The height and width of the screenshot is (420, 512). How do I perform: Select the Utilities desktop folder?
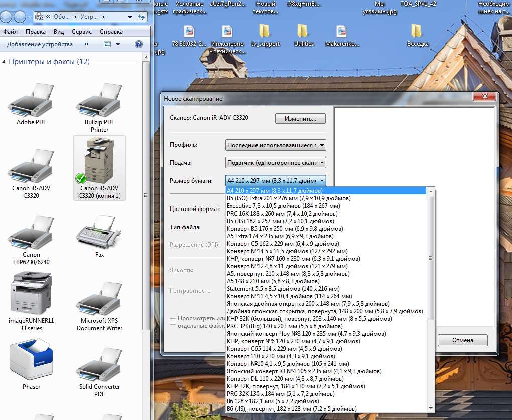304,35
